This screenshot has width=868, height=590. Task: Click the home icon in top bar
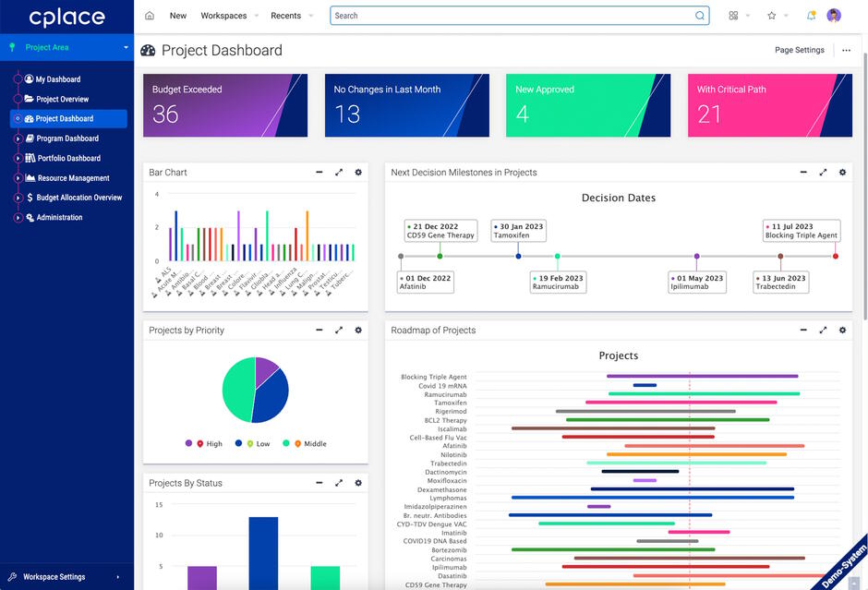[x=150, y=16]
